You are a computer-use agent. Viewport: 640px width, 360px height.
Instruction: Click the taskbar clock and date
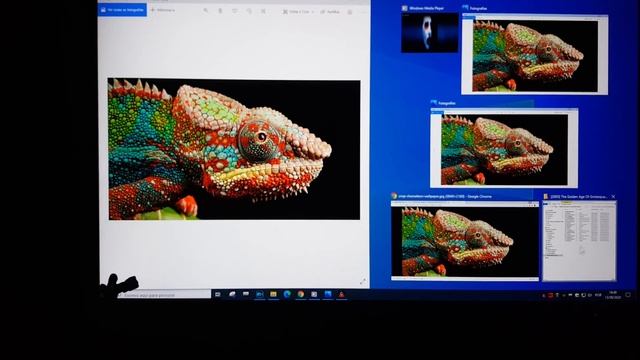pyautogui.click(x=613, y=295)
